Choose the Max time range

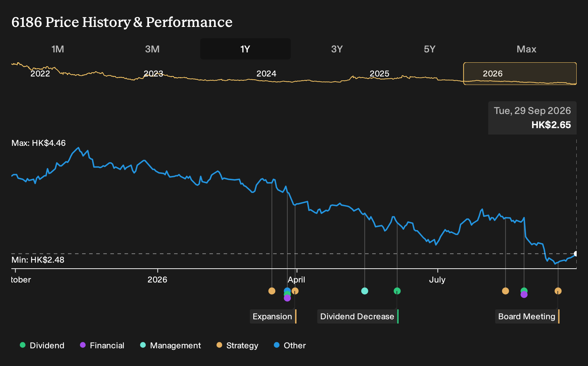tap(526, 49)
